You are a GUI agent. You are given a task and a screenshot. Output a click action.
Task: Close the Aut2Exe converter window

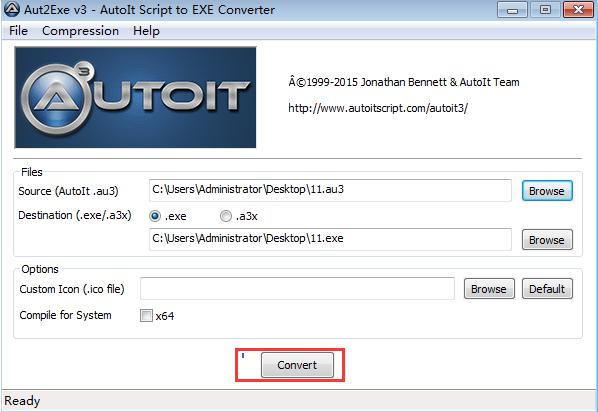coord(579,10)
